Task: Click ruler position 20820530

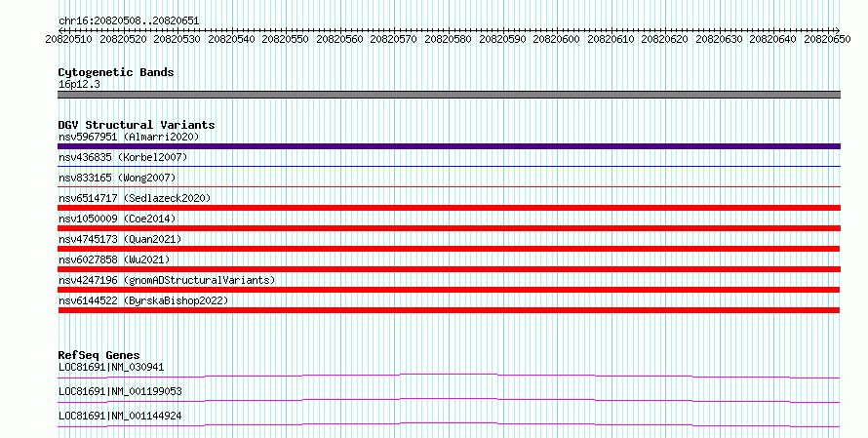Action: pos(178,39)
